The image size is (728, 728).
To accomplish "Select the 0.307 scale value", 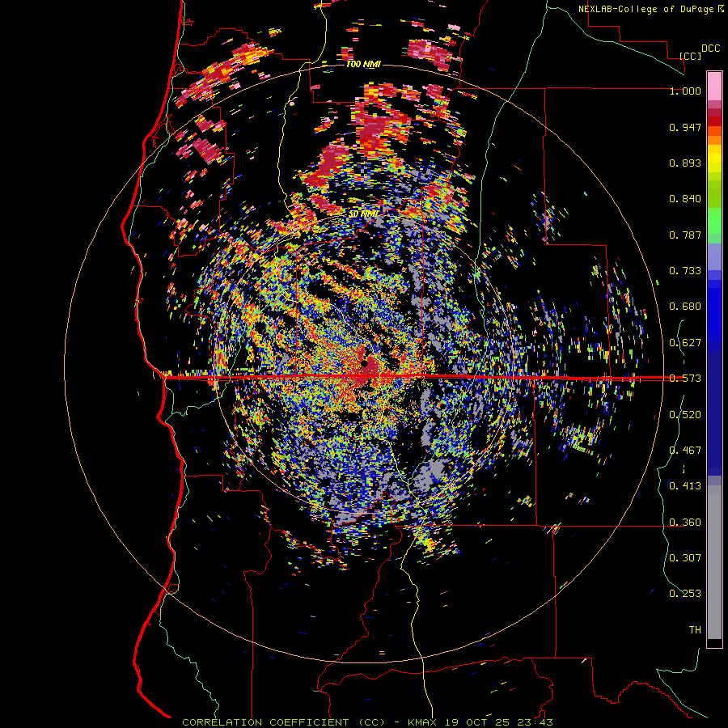I will 685,557.
